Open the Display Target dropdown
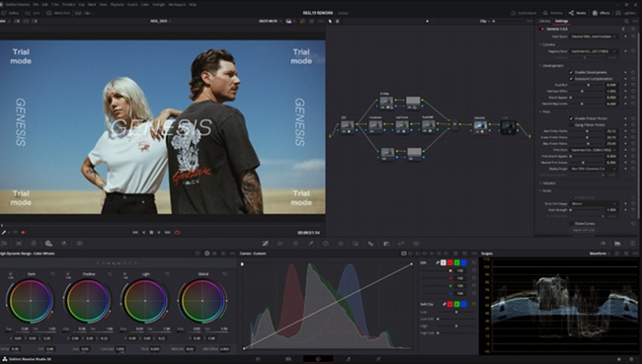642x364 pixels. [594, 169]
